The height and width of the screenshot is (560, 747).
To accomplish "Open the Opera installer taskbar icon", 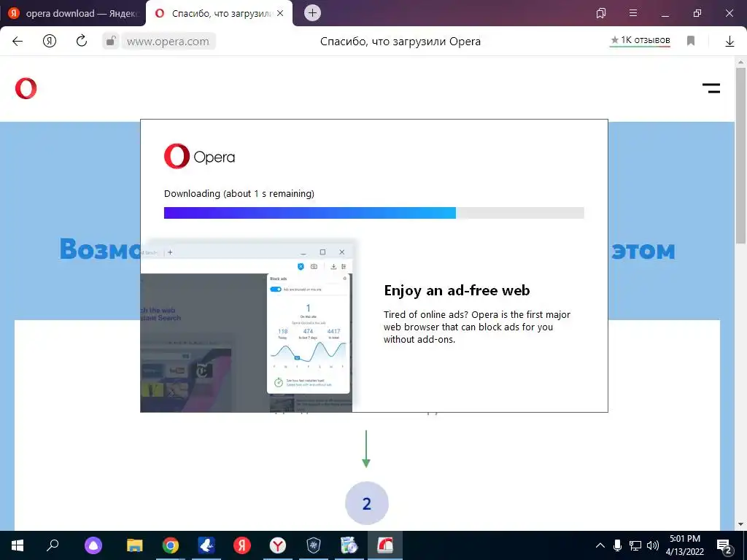I will [x=385, y=545].
